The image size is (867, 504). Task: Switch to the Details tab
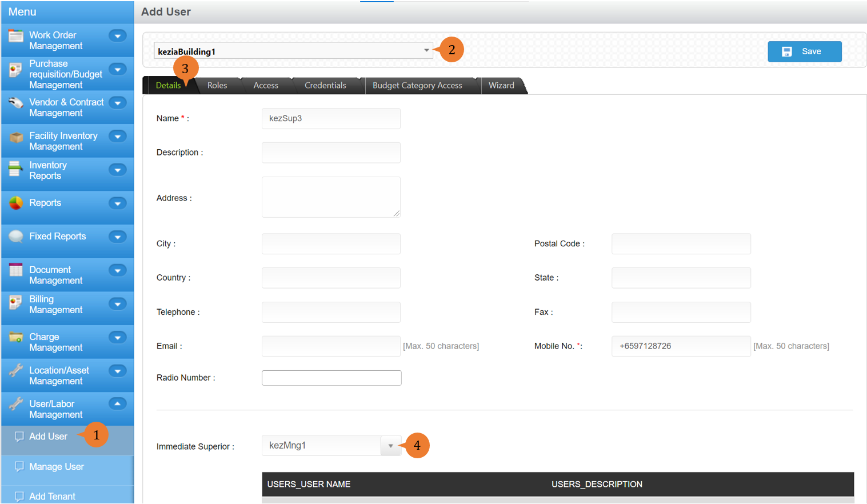point(168,85)
